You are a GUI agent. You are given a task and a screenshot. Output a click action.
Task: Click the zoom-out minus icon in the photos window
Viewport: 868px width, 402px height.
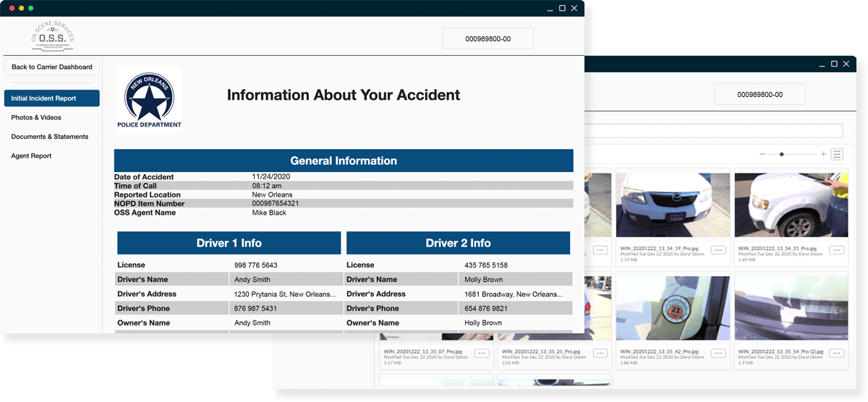[762, 154]
